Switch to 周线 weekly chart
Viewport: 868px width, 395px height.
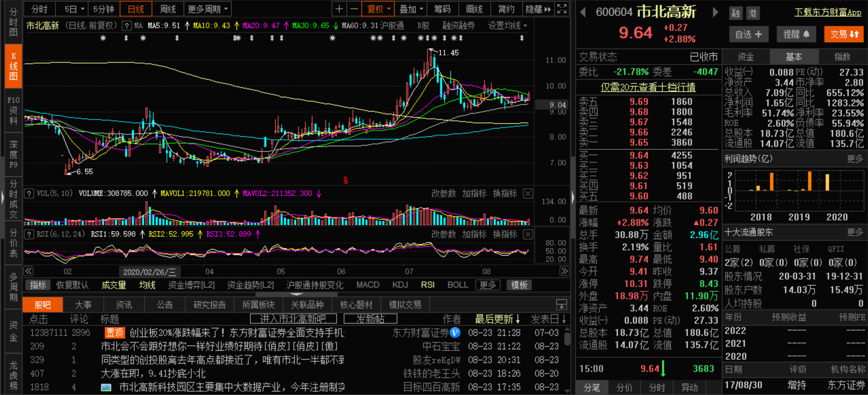tap(168, 9)
